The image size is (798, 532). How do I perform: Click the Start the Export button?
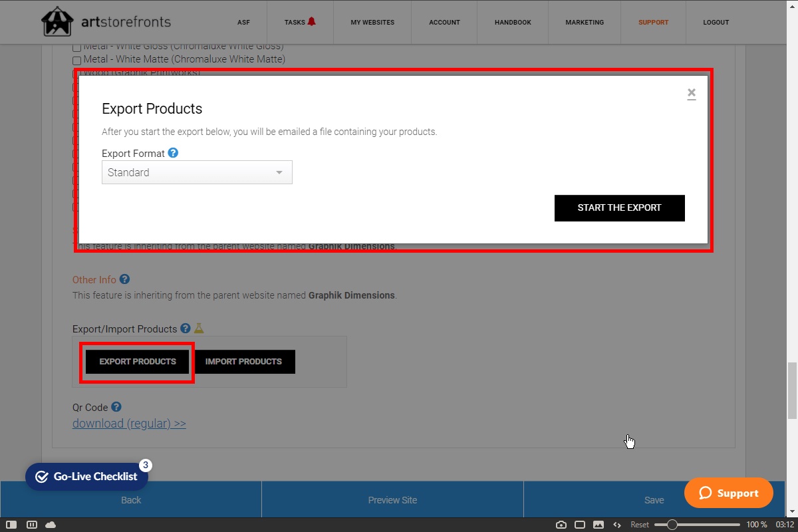coord(619,207)
